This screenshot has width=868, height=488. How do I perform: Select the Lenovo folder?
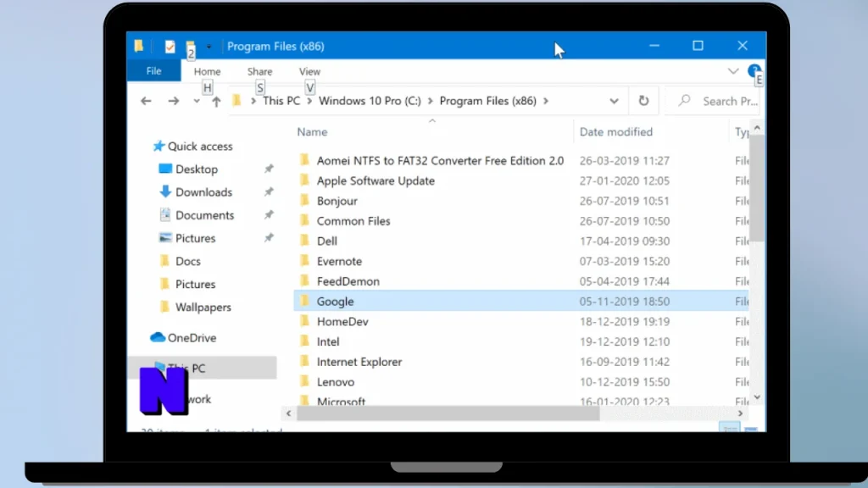click(x=336, y=382)
